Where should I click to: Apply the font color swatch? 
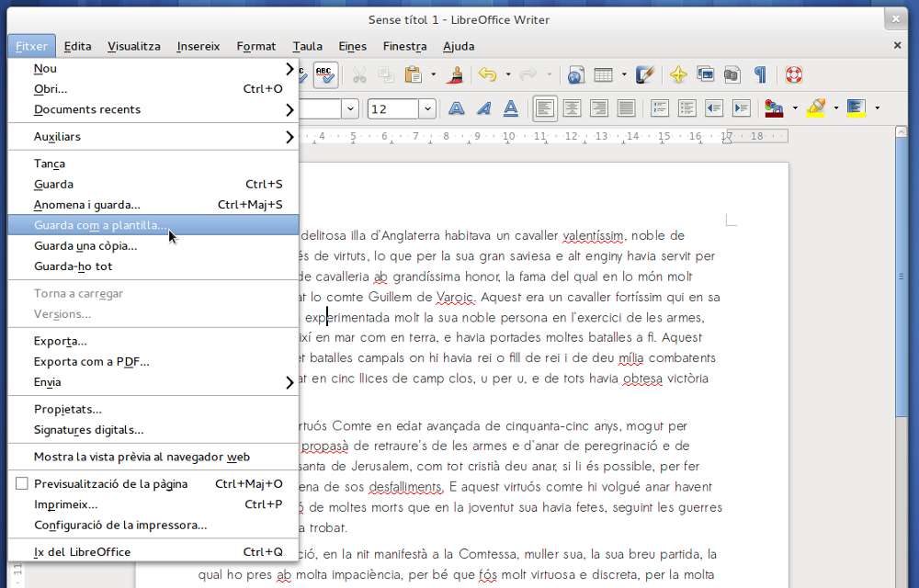click(x=774, y=108)
